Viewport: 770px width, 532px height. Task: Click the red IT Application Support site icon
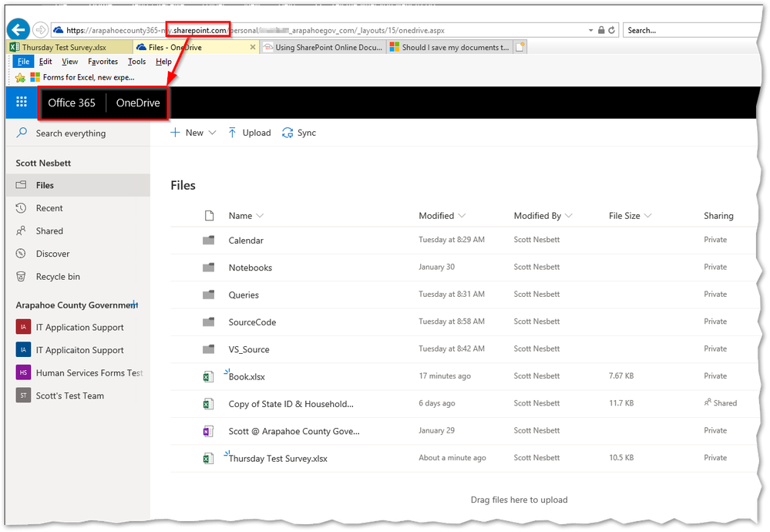click(x=23, y=327)
